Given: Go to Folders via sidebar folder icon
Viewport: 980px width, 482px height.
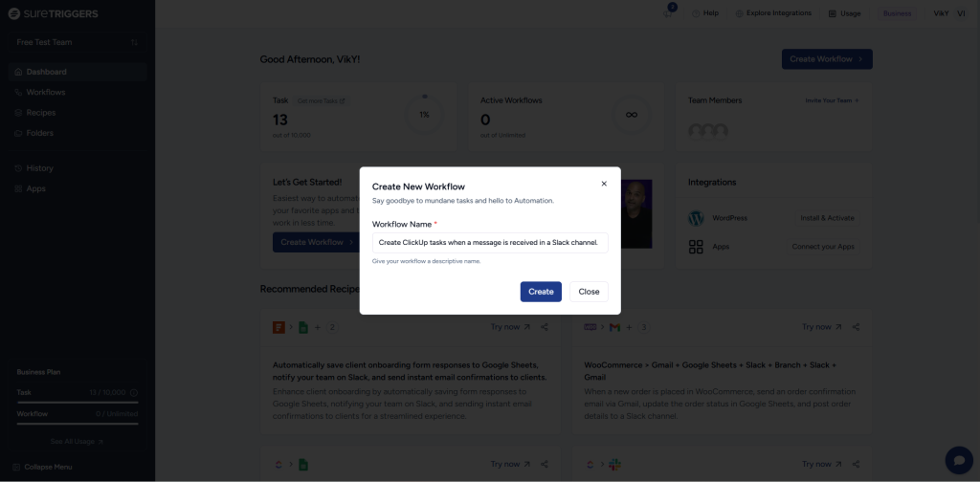Looking at the screenshot, I should coord(18,133).
